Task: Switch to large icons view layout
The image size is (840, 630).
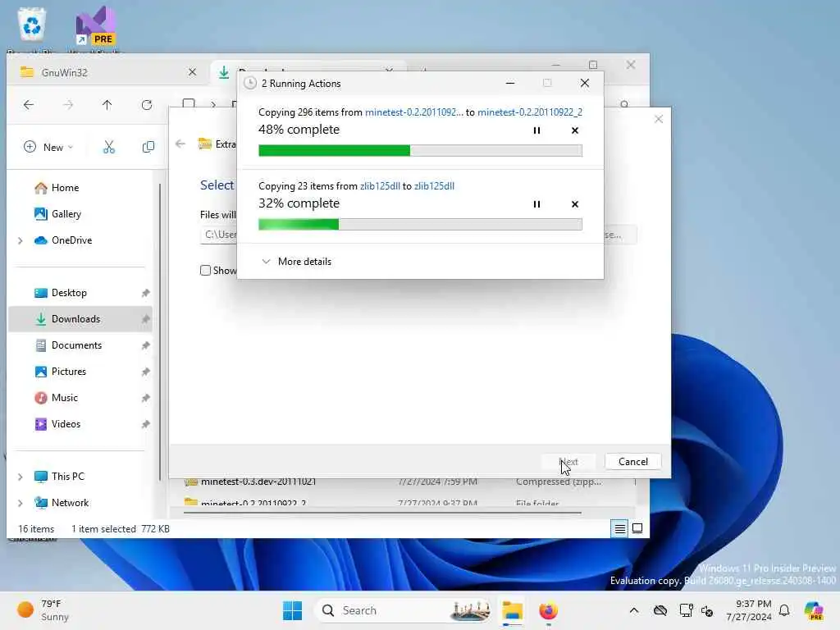Action: 637,529
